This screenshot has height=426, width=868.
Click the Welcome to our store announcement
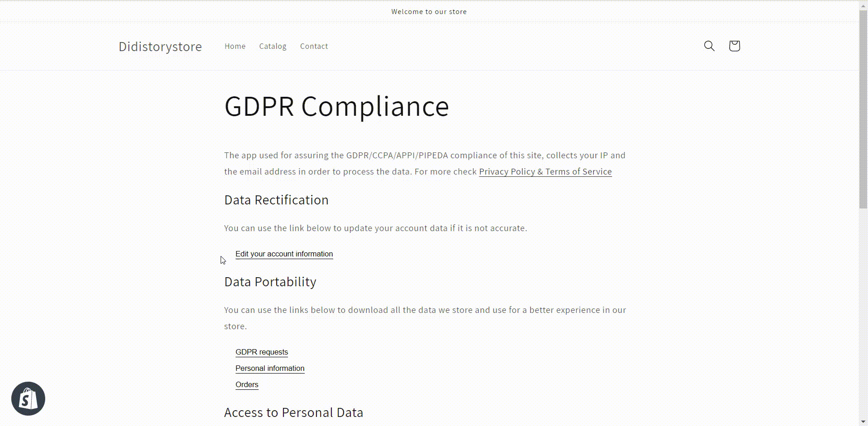429,12
